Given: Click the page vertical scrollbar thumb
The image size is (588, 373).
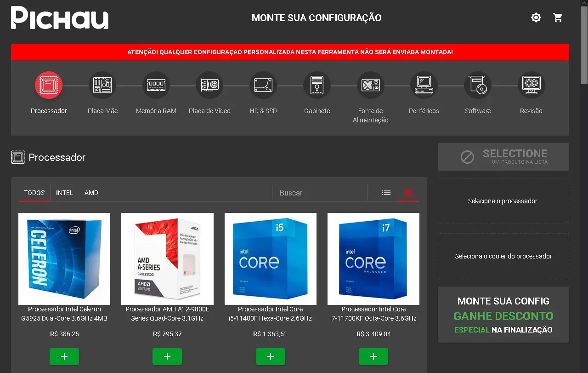Looking at the screenshot, I should click(x=584, y=45).
